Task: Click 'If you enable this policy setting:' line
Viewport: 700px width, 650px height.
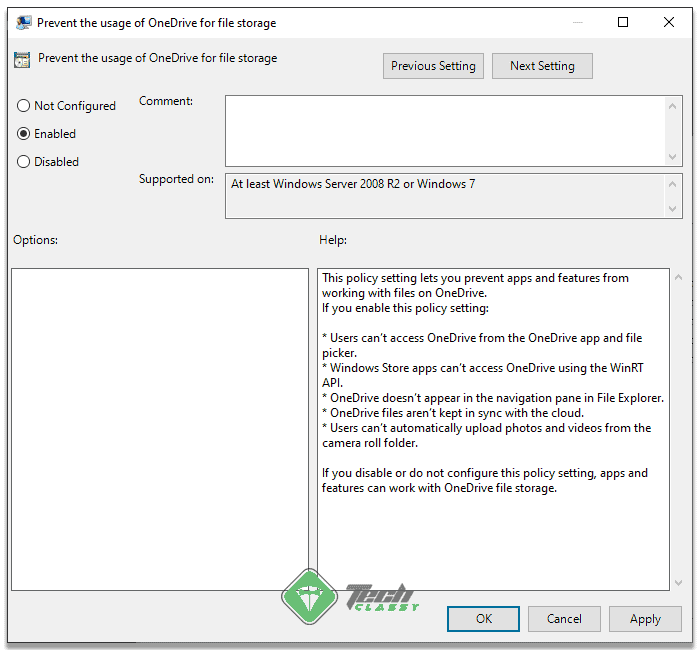Action: pos(405,308)
